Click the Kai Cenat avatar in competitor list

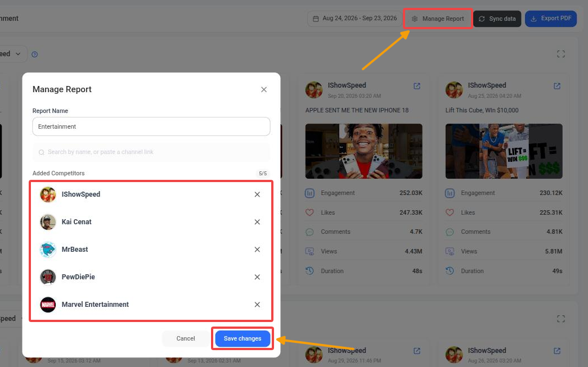[48, 222]
